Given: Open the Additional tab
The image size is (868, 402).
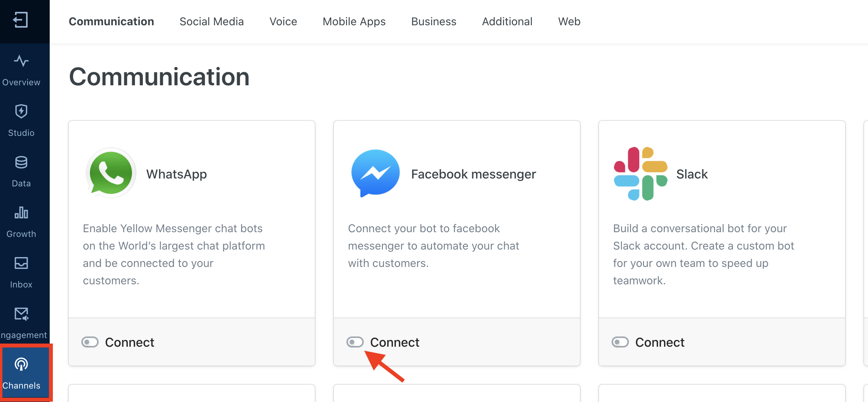Looking at the screenshot, I should click(507, 21).
